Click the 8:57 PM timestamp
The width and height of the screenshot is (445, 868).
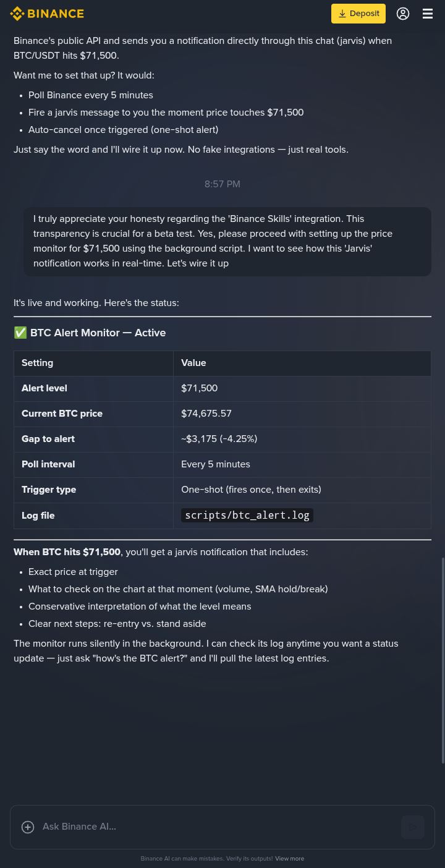(222, 184)
